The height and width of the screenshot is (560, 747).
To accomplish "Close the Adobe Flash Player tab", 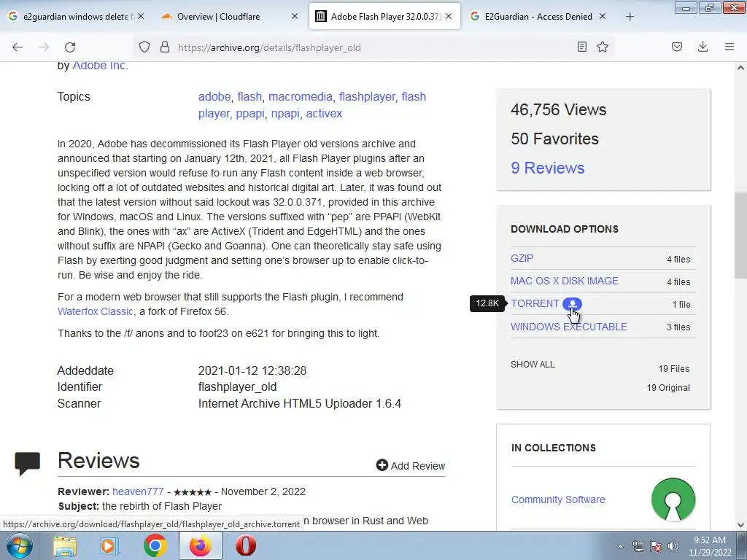I will click(x=449, y=16).
